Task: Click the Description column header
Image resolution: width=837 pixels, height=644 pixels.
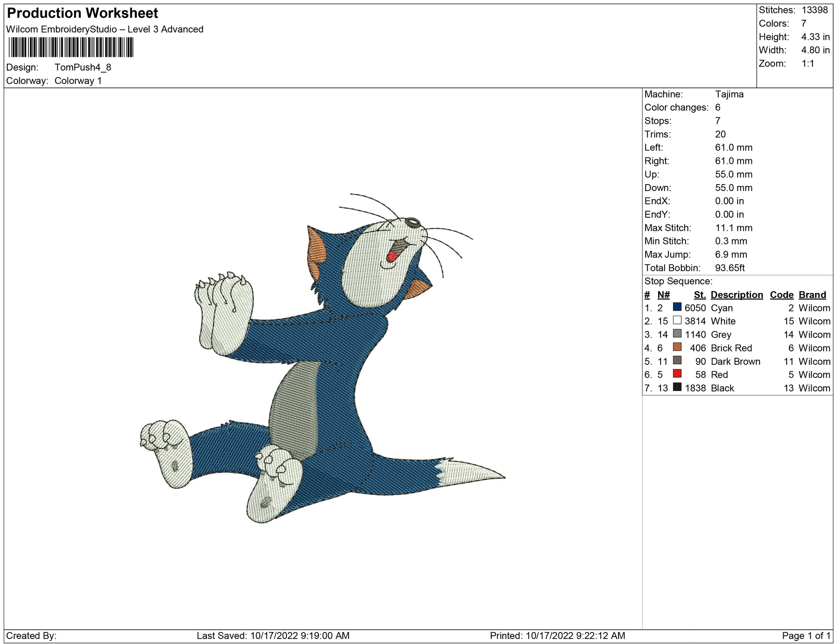Action: click(736, 295)
